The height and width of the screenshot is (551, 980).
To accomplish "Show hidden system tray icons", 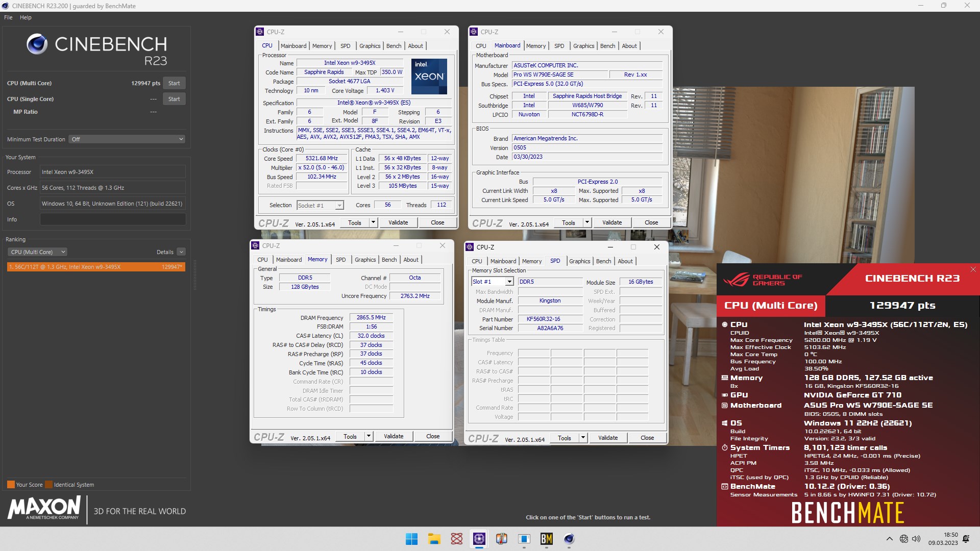I will click(x=889, y=539).
